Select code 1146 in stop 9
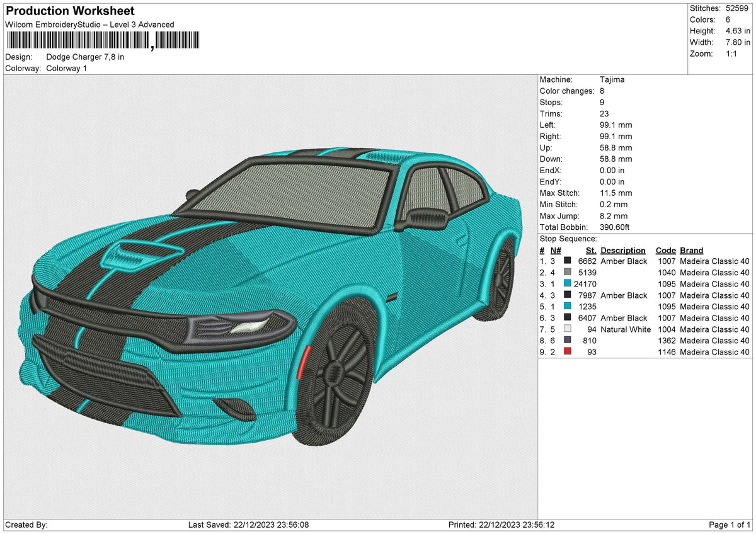Viewport: 756px width, 534px height. coord(667,352)
